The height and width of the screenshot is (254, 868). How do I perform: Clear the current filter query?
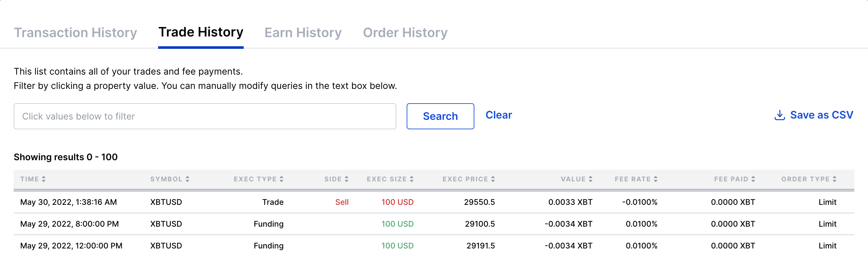click(498, 115)
